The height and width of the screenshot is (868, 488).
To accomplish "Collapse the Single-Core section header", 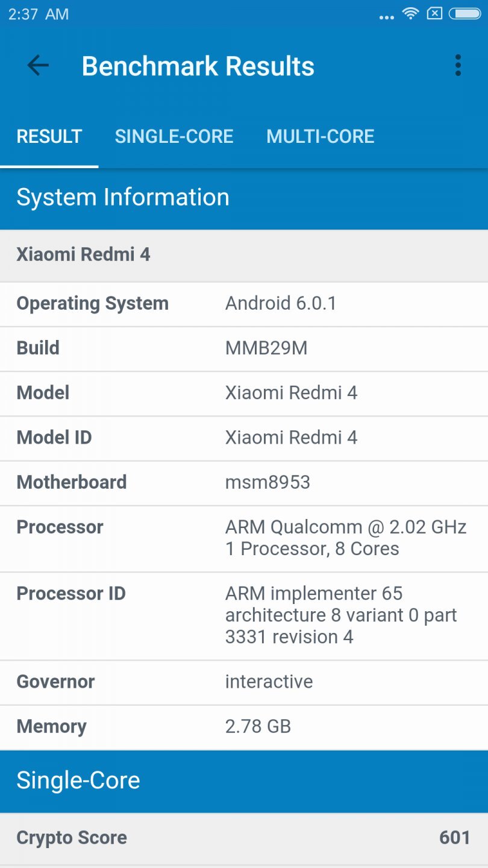I will [78, 781].
